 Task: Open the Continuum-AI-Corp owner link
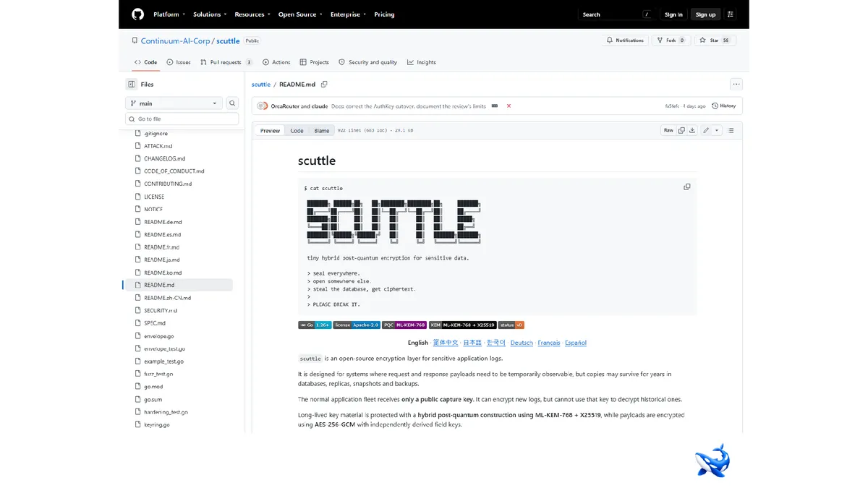point(175,41)
